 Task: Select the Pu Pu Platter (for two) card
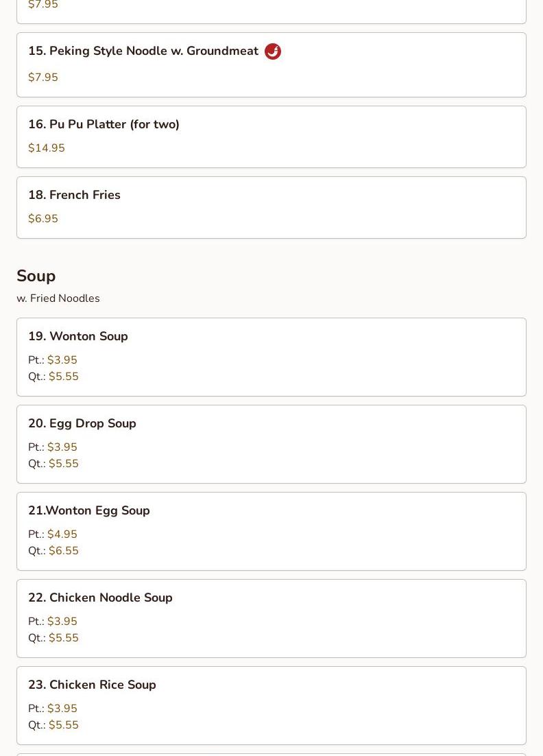(x=271, y=137)
